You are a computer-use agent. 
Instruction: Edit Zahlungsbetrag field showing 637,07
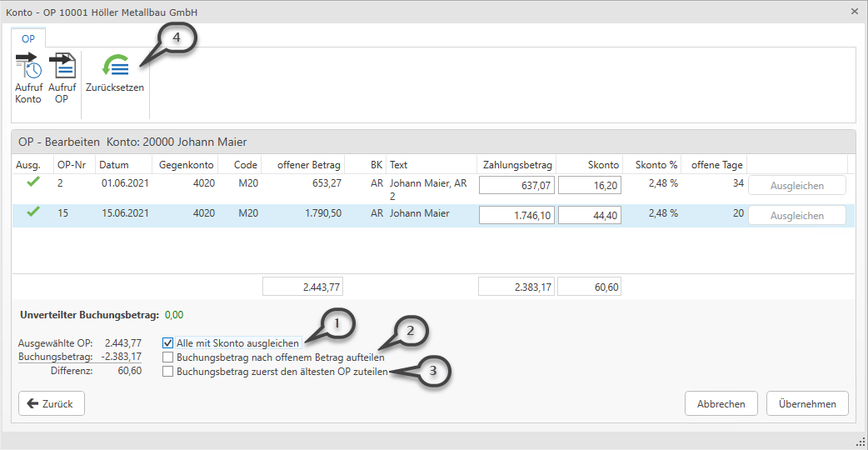[x=516, y=186]
